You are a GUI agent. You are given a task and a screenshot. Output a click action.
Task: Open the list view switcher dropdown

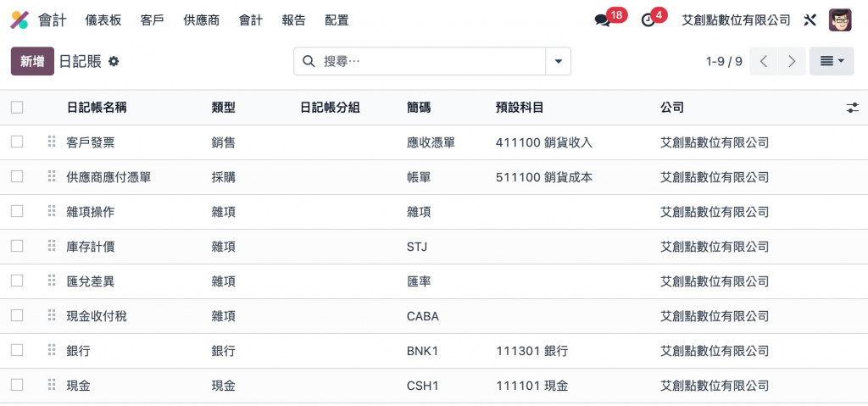click(x=832, y=61)
